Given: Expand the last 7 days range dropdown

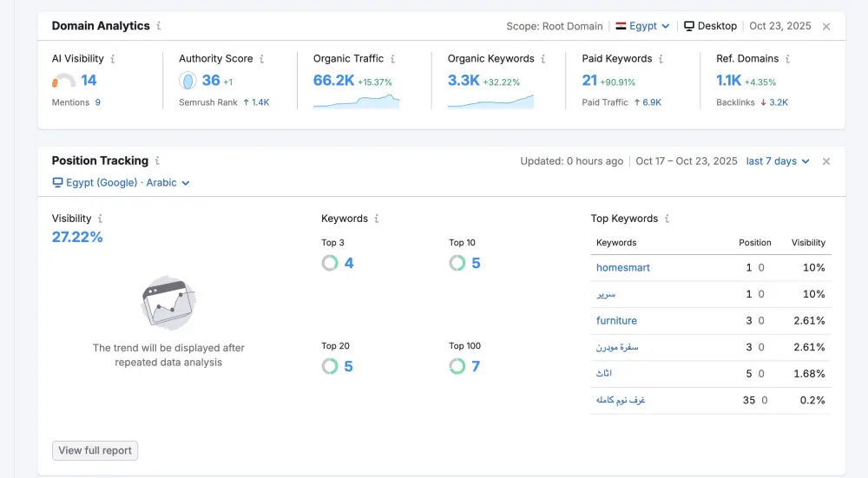Looking at the screenshot, I should click(x=778, y=161).
